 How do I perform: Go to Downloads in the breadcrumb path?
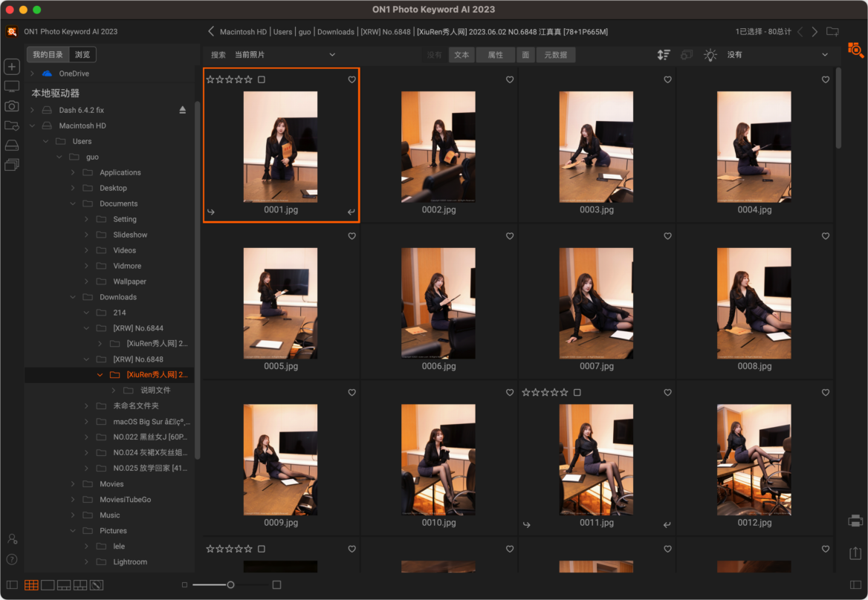point(336,32)
